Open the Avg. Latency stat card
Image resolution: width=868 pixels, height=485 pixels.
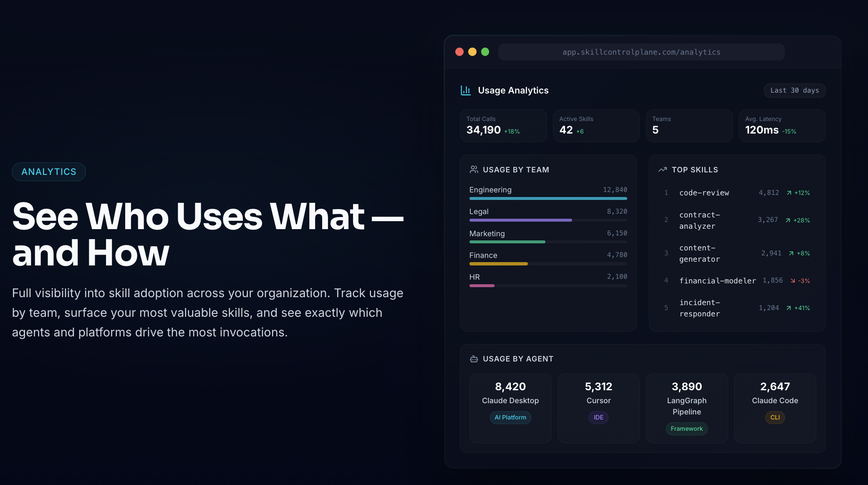click(782, 126)
